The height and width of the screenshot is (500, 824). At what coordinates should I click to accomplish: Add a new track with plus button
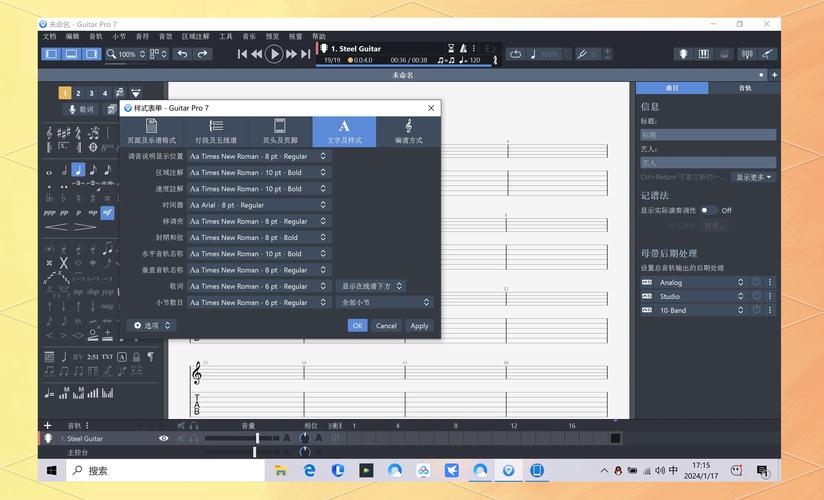click(48, 425)
